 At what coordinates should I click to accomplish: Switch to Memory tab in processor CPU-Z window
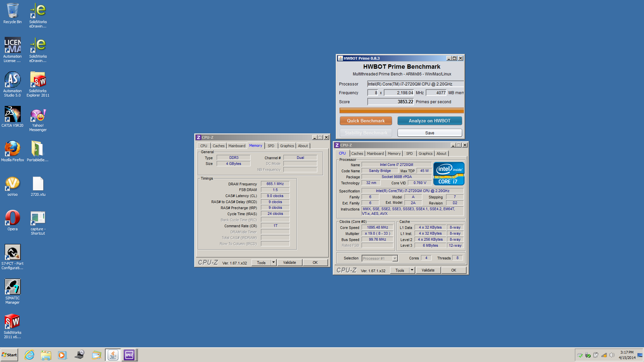pos(394,154)
